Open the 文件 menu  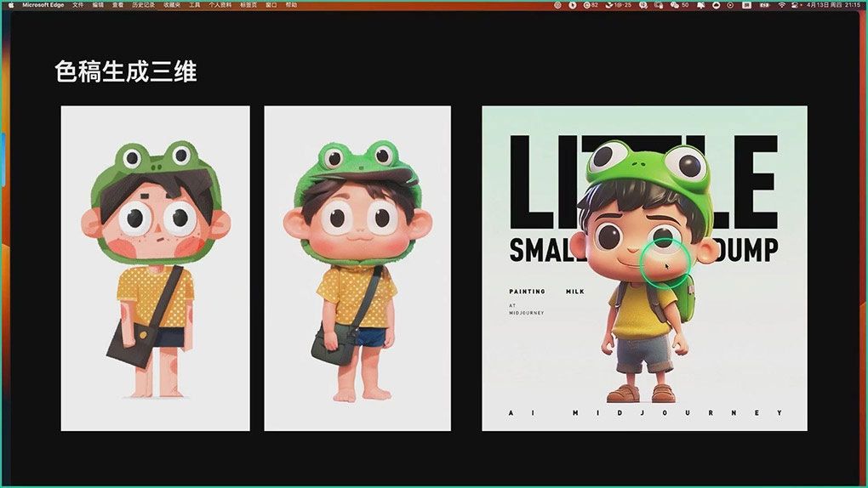(x=78, y=4)
